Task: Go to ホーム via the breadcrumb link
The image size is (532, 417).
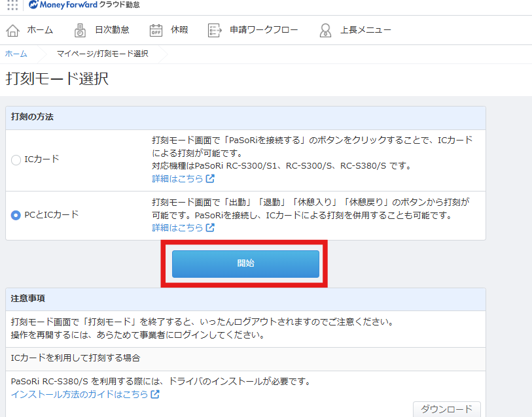Action: coord(16,54)
